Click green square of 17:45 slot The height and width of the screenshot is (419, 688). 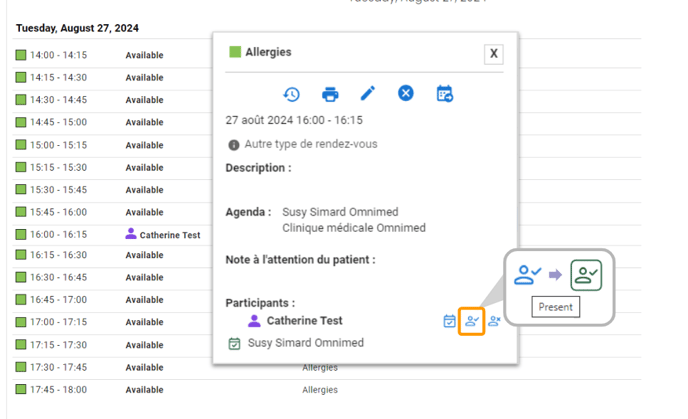(21, 389)
